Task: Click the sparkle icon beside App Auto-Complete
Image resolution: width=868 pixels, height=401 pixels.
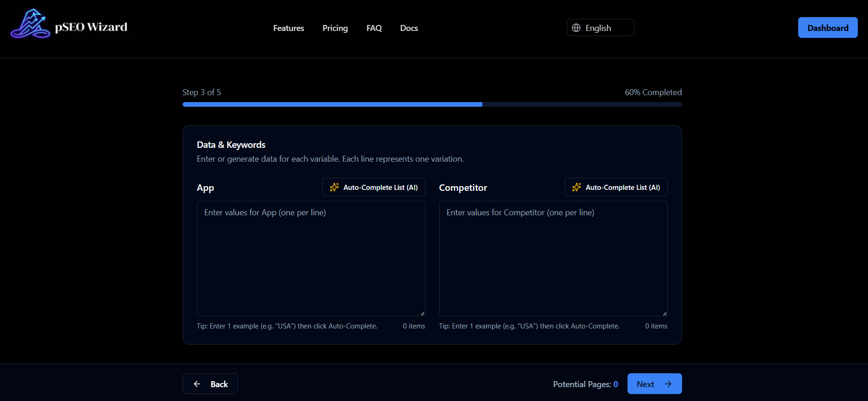Action: [334, 187]
